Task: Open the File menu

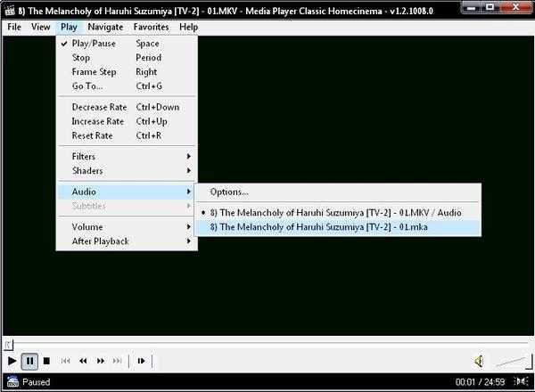Action: click(x=14, y=27)
